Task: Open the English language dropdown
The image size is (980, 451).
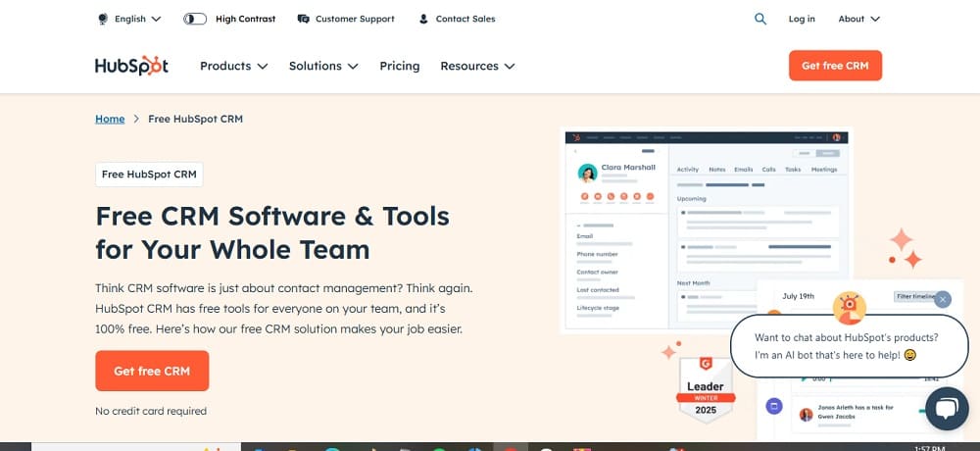Action: coord(130,19)
